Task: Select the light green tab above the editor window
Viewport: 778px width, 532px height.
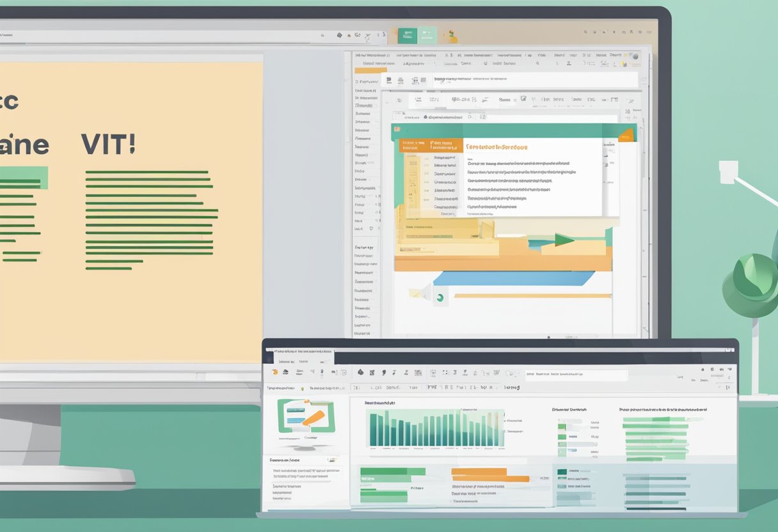Action: point(427,36)
